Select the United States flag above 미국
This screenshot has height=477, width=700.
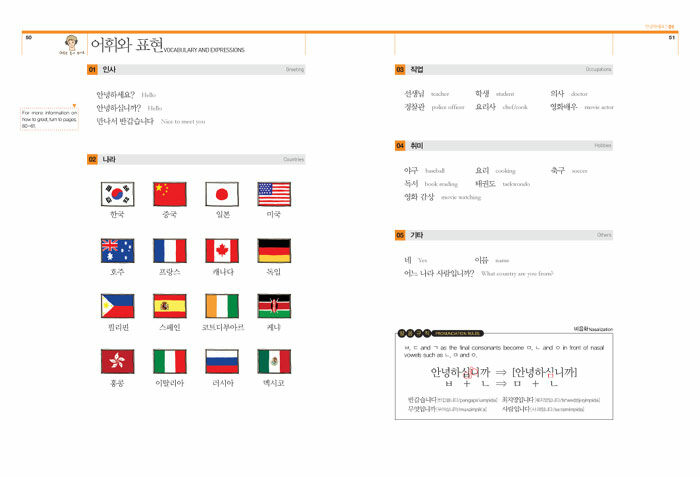(274, 194)
